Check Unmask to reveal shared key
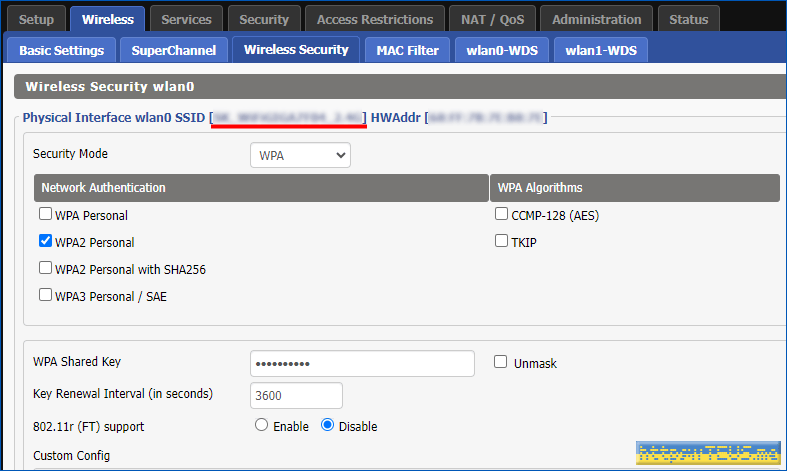This screenshot has width=787, height=471. (501, 362)
